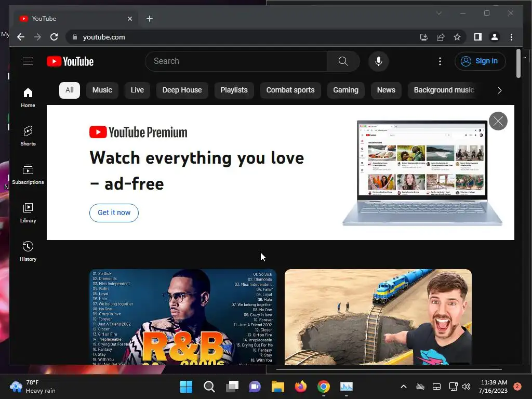532x399 pixels.
Task: Open Chrome tab search chevron
Action: pos(438,13)
